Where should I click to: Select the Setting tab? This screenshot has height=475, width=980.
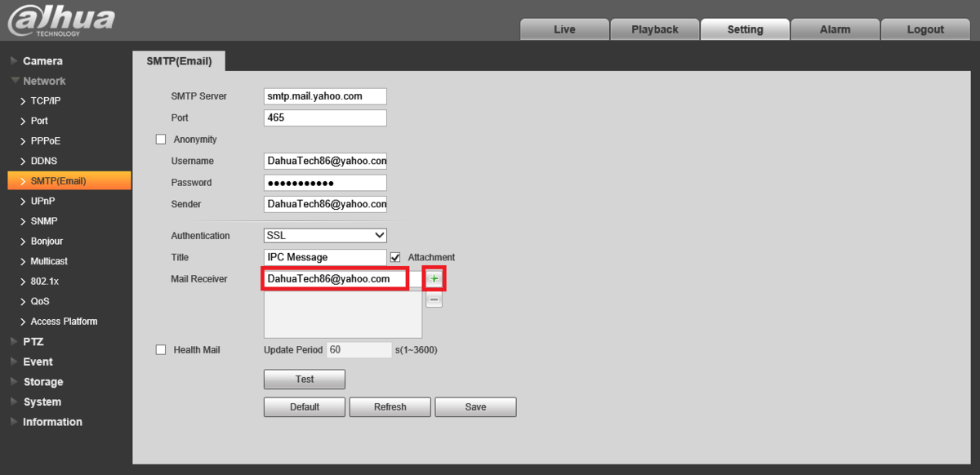click(x=745, y=29)
